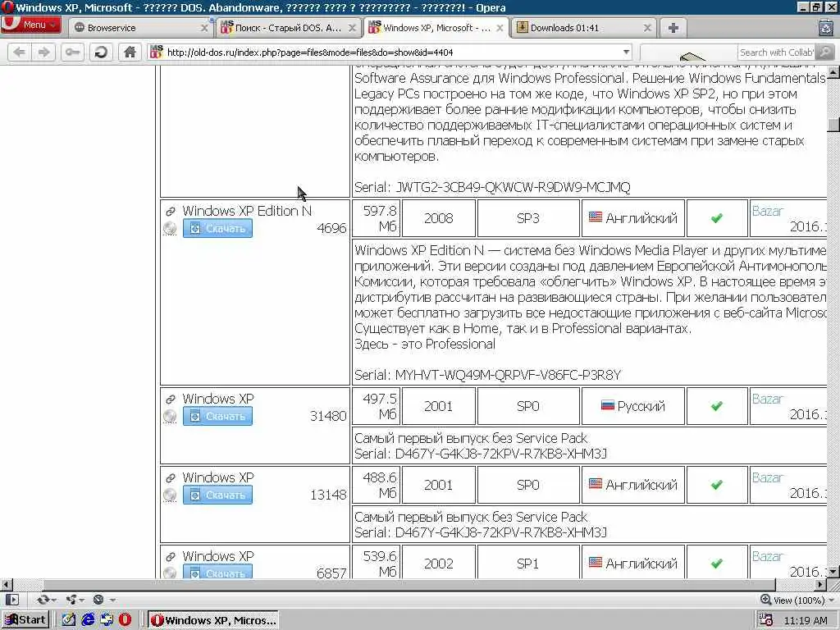Open Bazar link in SP1 2002 row
Screen dimensions: 840x630
click(767, 557)
